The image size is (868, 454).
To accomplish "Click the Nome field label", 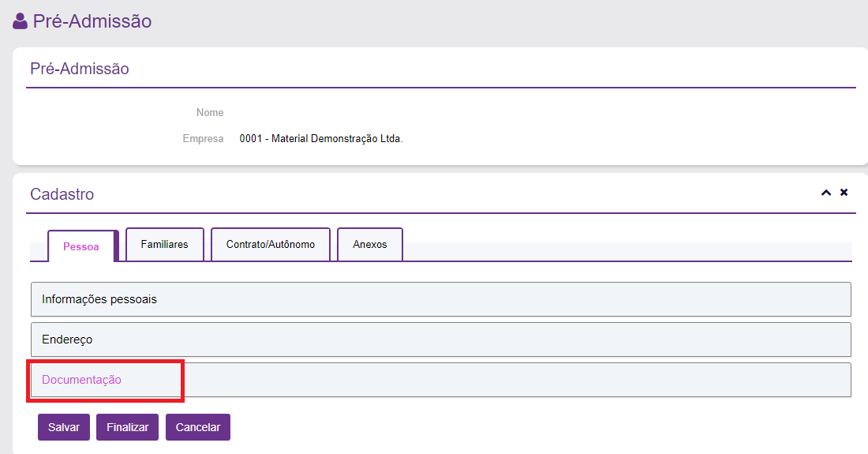I will click(x=210, y=113).
